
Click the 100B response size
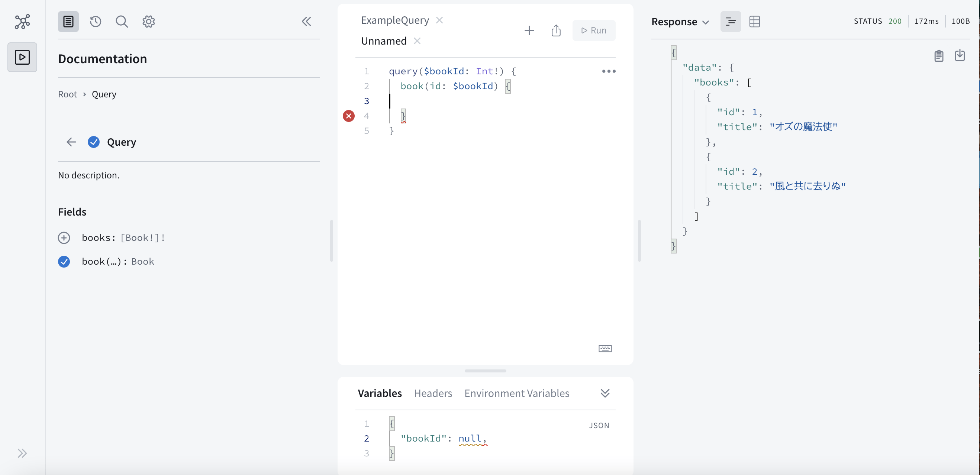pos(960,21)
